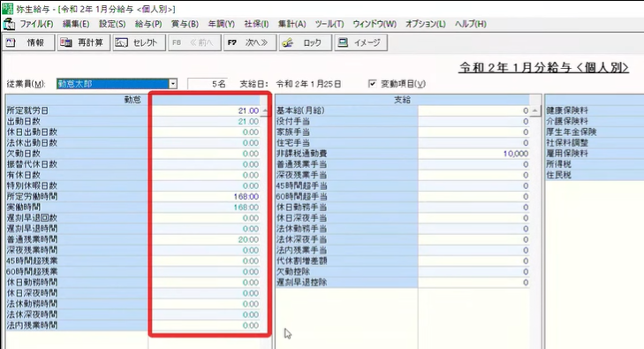Open the ヘルプ(H) menu
Viewport: 644px width, 349px height.
tap(471, 24)
